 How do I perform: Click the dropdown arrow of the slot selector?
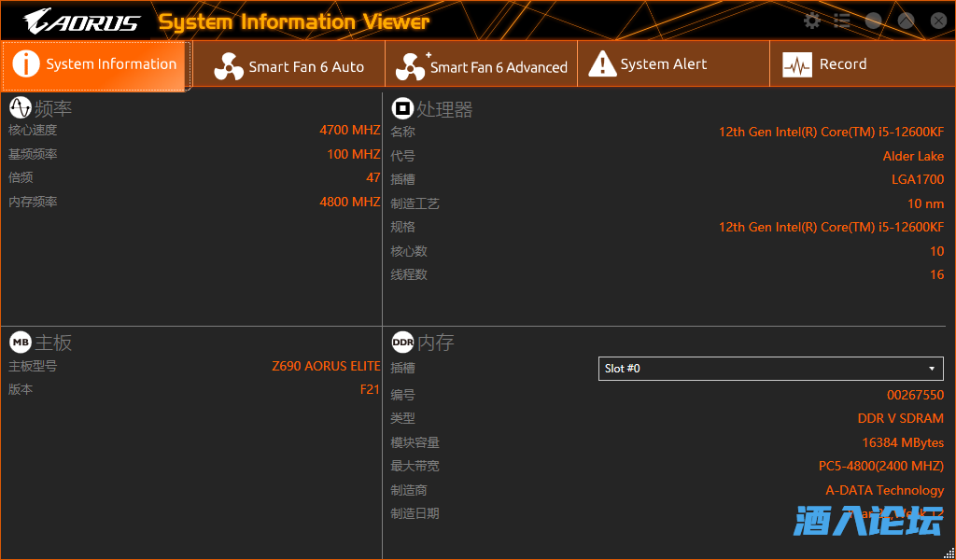(932, 369)
